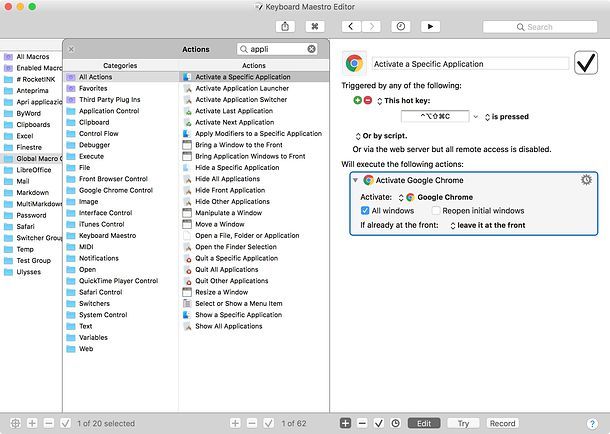
Task: Click the green add trigger icon
Action: click(358, 101)
